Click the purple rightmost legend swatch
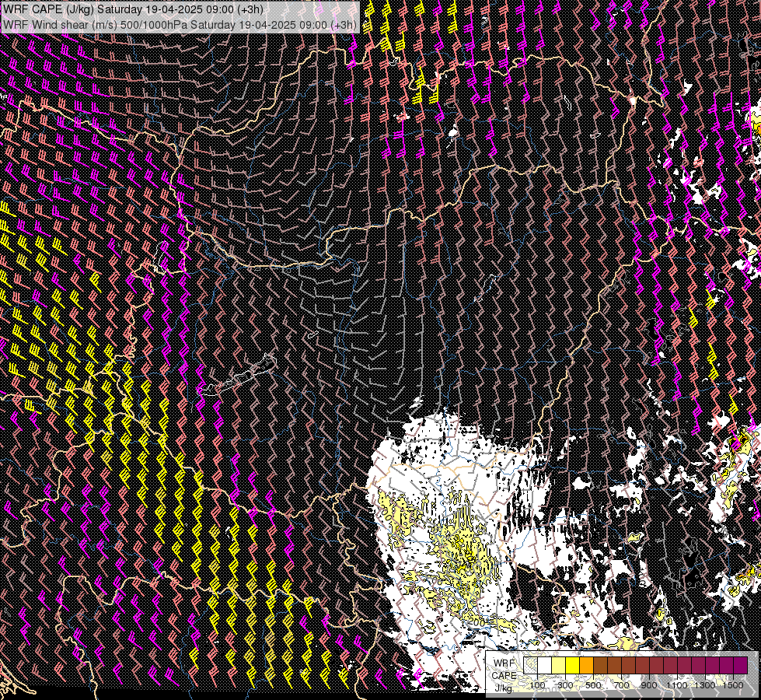Viewport: 761px width, 700px height. 740,665
